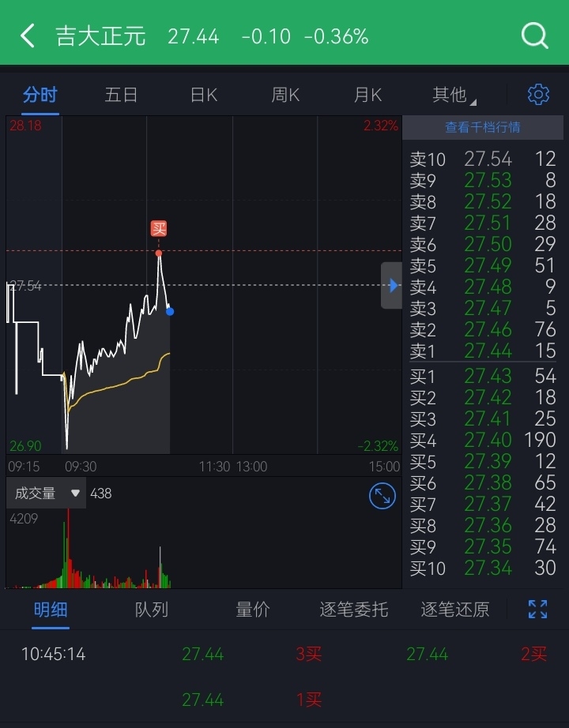Tap the 卖7 row at 27.51

click(x=483, y=223)
